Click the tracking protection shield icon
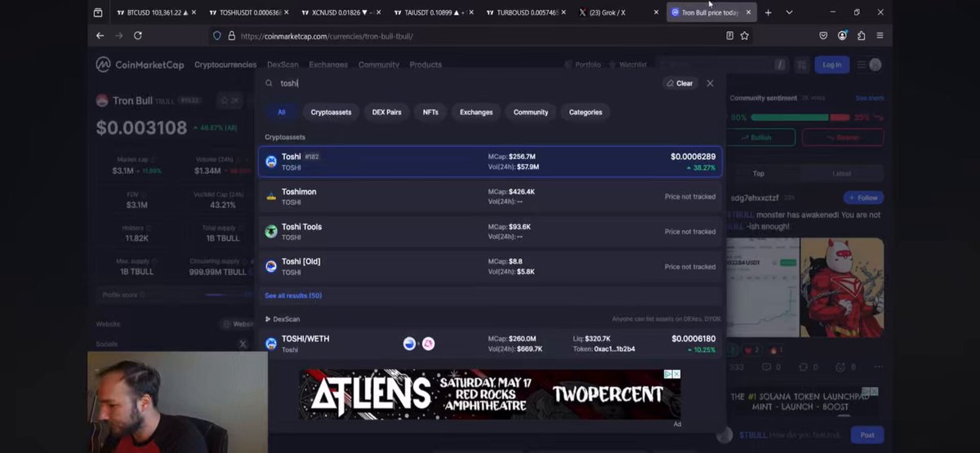Image resolution: width=980 pixels, height=453 pixels. click(x=217, y=36)
